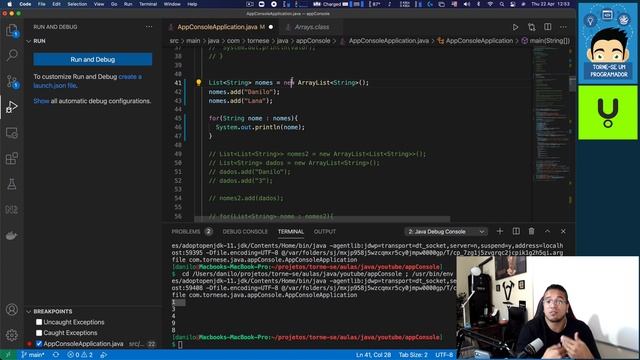The width and height of the screenshot is (640, 360).
Task: Close the terminal panel
Action: (x=563, y=231)
